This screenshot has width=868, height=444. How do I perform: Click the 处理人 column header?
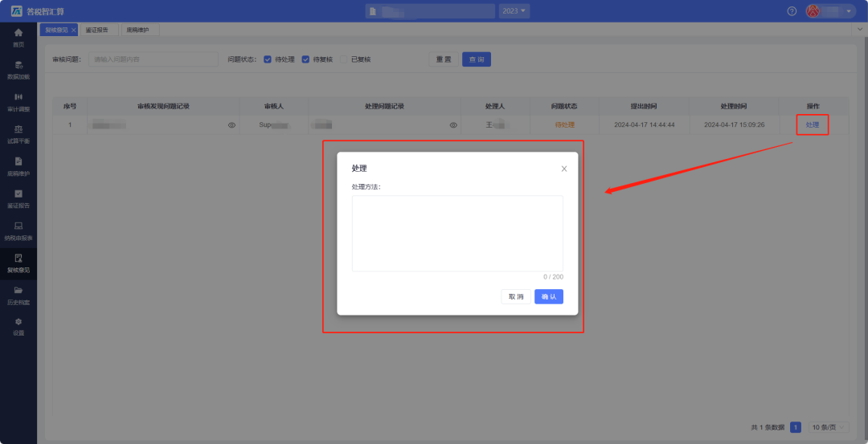[495, 106]
